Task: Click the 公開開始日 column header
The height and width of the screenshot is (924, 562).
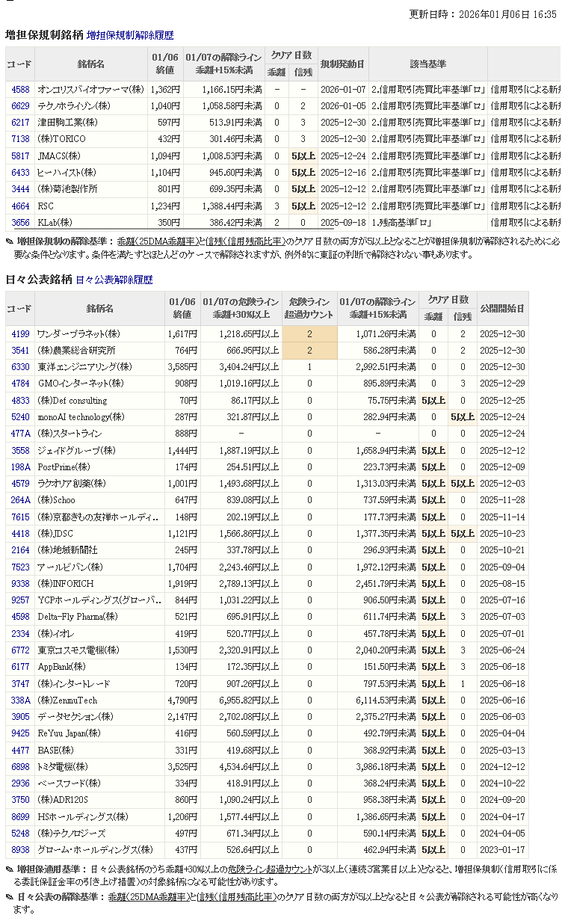Action: click(x=502, y=308)
